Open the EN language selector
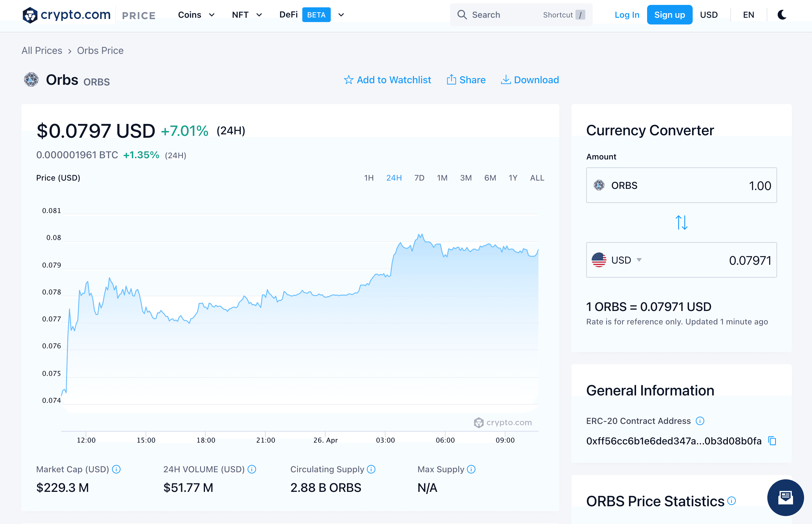Image resolution: width=812 pixels, height=524 pixels. 748,15
